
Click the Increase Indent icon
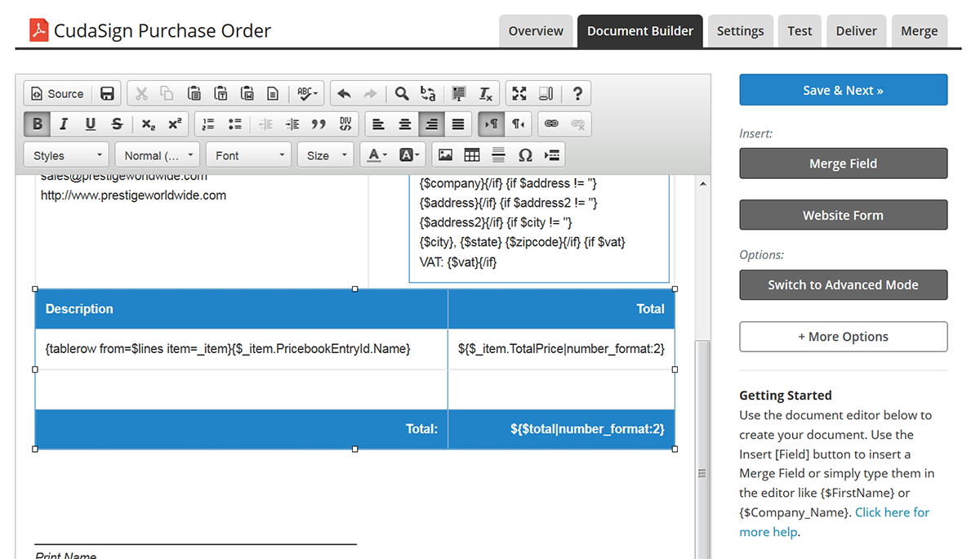292,124
